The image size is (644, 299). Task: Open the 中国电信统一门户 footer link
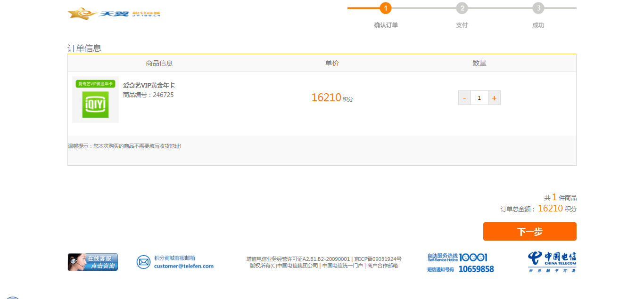[x=343, y=266]
